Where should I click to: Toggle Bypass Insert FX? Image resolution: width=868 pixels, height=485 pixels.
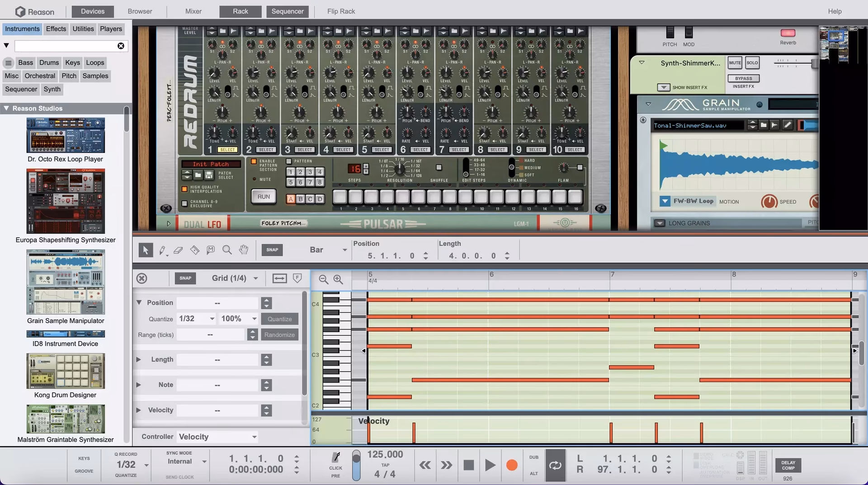click(744, 78)
